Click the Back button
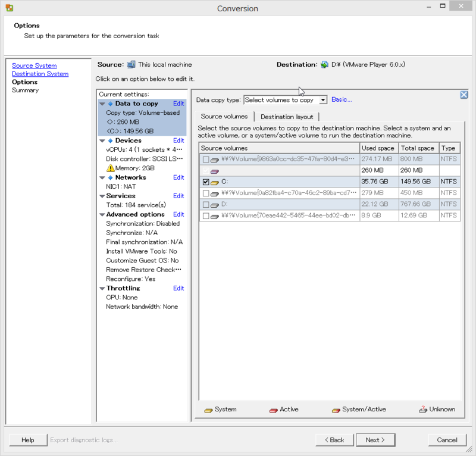476x456 pixels. click(334, 440)
